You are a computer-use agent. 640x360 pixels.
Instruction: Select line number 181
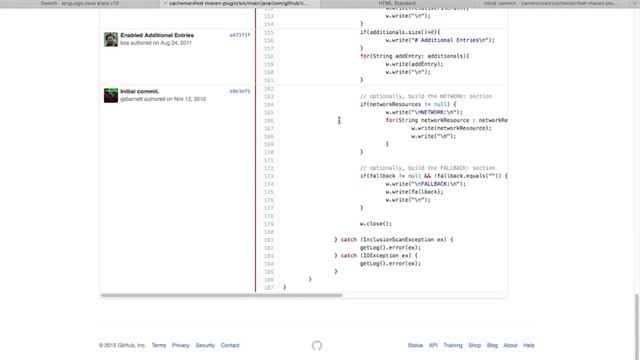point(269,240)
